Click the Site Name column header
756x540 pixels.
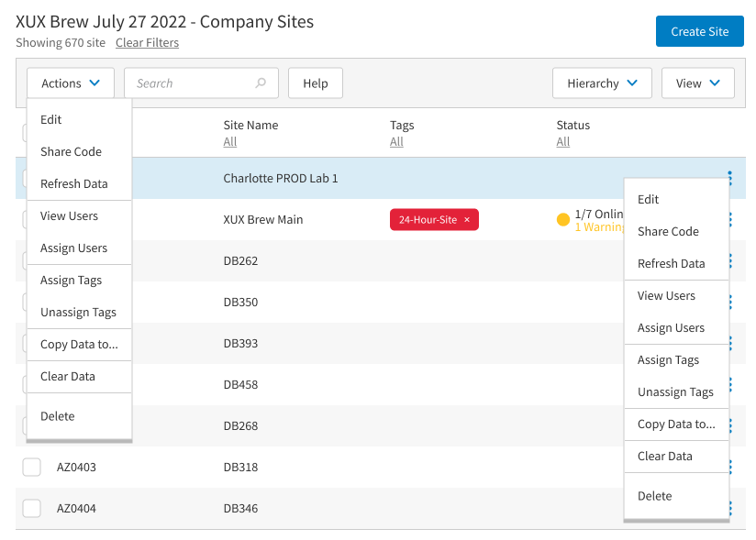click(250, 126)
